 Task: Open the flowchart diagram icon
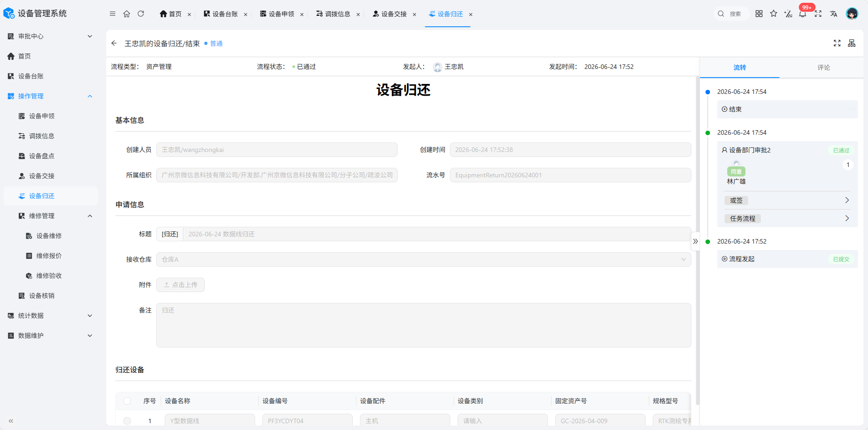[x=852, y=43]
